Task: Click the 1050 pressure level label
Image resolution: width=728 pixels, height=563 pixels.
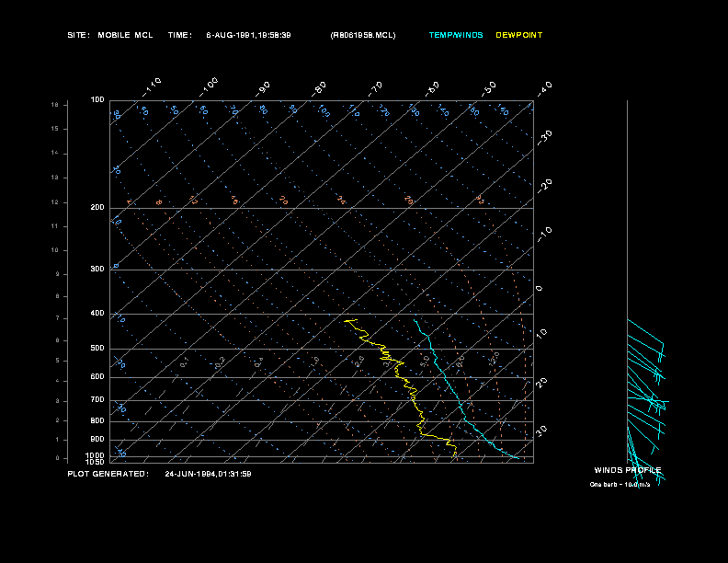Action: coord(95,462)
